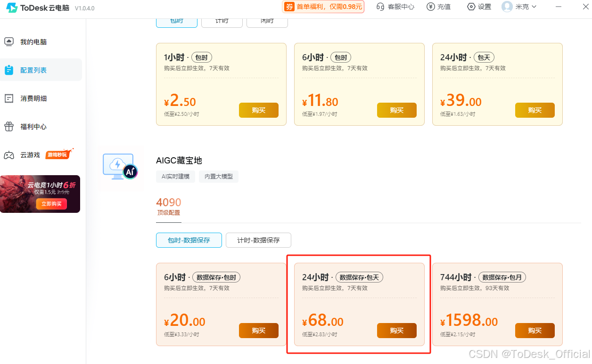The image size is (592, 364).
Task: Buy the 6小时 数据保存 ¥20.00 plan
Action: tap(259, 331)
